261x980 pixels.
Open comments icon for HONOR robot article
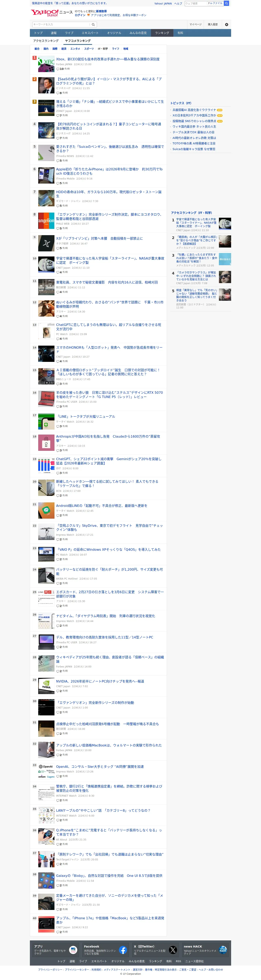pyautogui.click(x=58, y=361)
